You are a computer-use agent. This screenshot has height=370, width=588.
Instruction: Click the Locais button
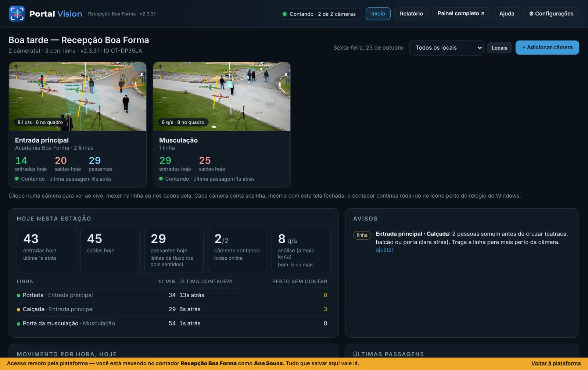tap(499, 48)
